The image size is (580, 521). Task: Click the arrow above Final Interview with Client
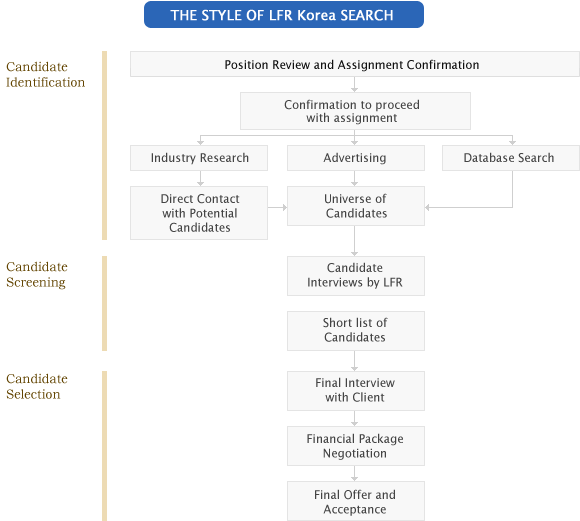[x=354, y=361]
